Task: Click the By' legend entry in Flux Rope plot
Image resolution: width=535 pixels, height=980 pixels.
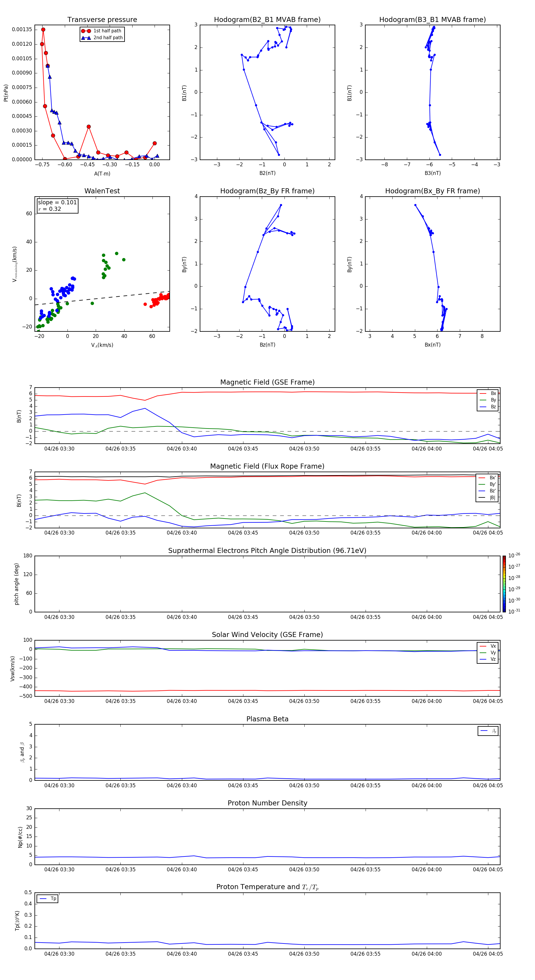Action: (x=487, y=484)
